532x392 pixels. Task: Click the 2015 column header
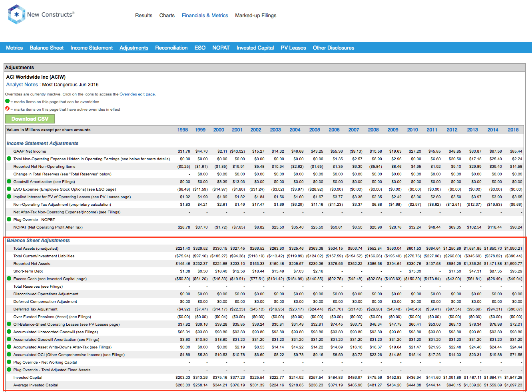click(x=513, y=130)
